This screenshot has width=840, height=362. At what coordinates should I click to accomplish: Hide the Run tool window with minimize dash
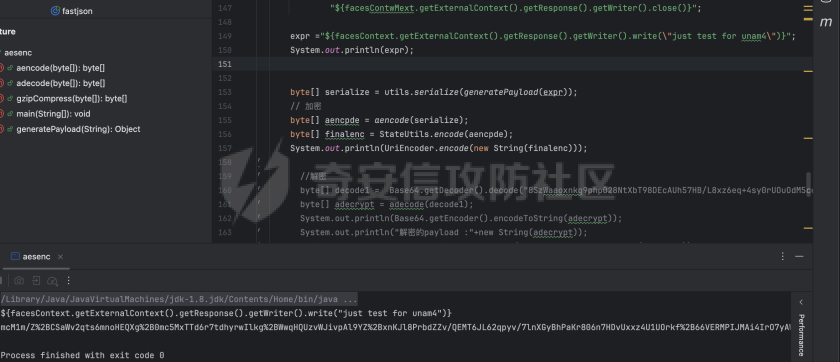tap(799, 257)
